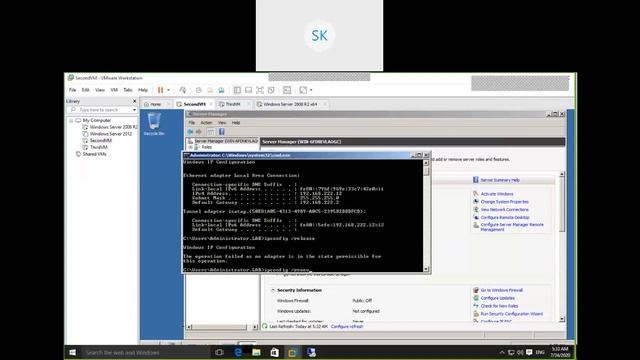Screen dimensions: 640x360
Task: Click the taskbar search box
Action: coord(146,352)
